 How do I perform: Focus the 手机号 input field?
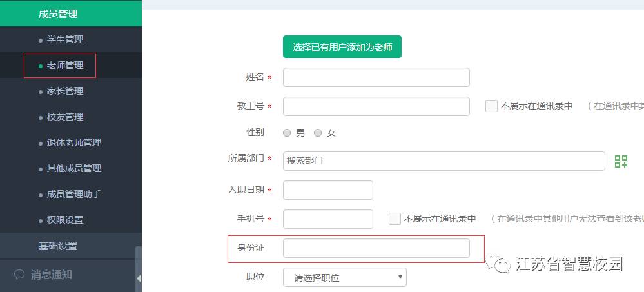[x=328, y=219]
